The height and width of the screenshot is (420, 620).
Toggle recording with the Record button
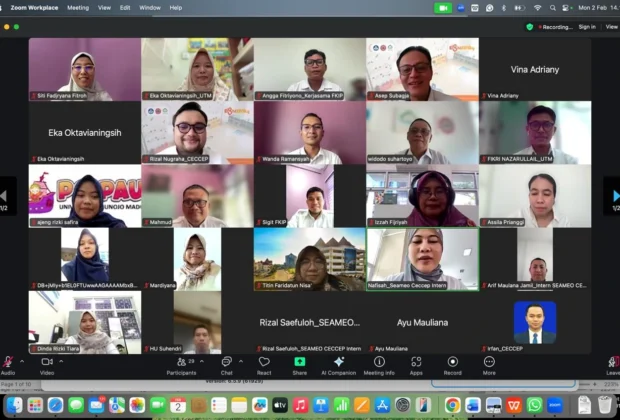pos(452,364)
